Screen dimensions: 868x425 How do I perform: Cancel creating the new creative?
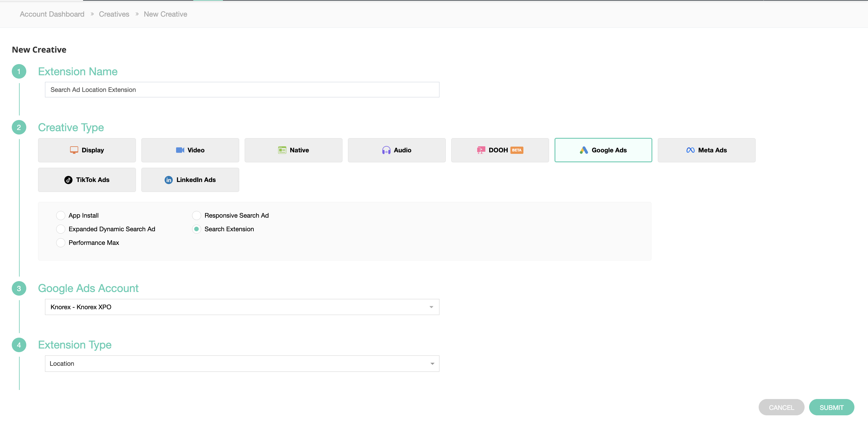[781, 407]
